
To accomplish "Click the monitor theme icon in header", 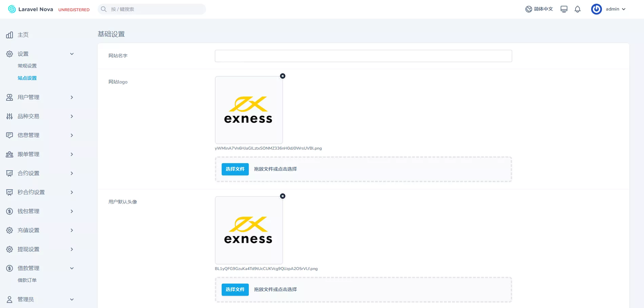I will 564,9.
